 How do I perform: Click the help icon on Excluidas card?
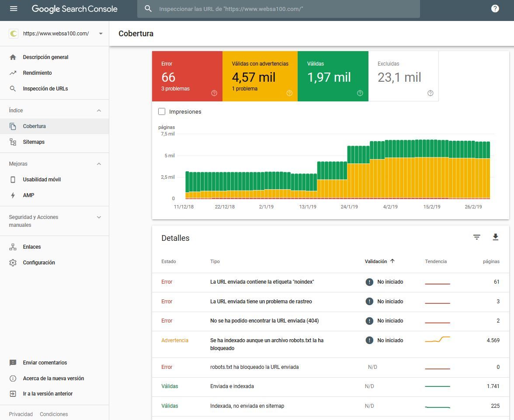[431, 93]
